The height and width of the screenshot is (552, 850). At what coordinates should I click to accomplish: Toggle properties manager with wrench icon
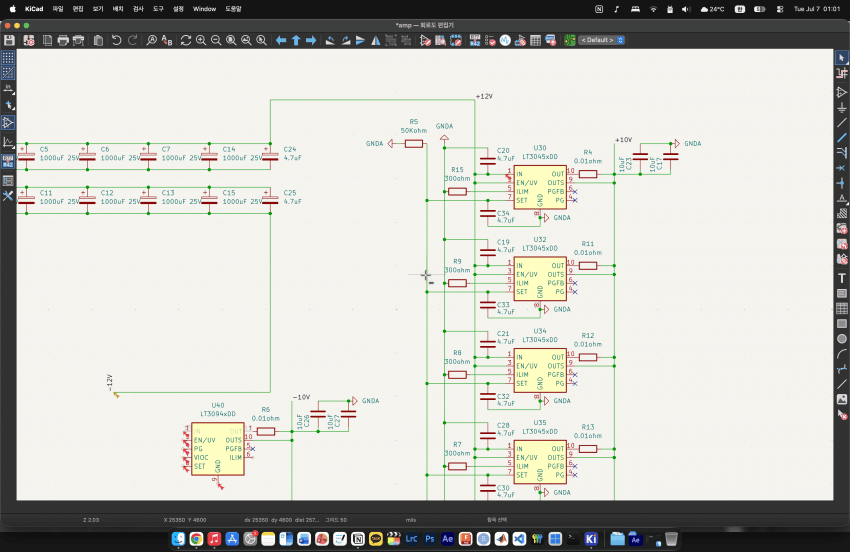8,196
